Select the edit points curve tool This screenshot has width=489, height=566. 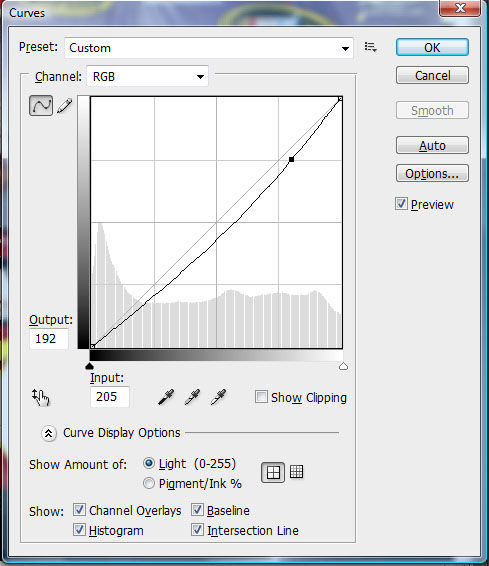click(41, 105)
